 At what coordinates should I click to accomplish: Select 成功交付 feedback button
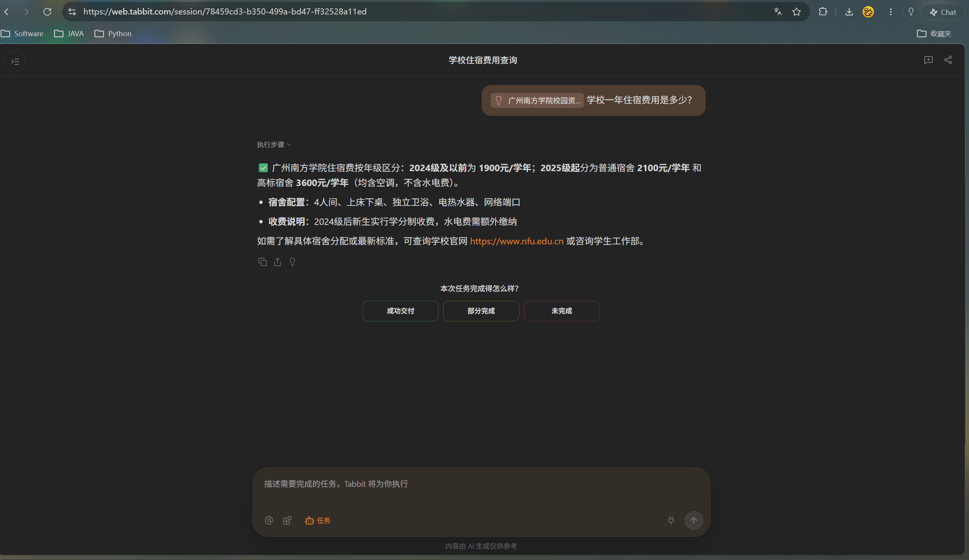point(400,311)
